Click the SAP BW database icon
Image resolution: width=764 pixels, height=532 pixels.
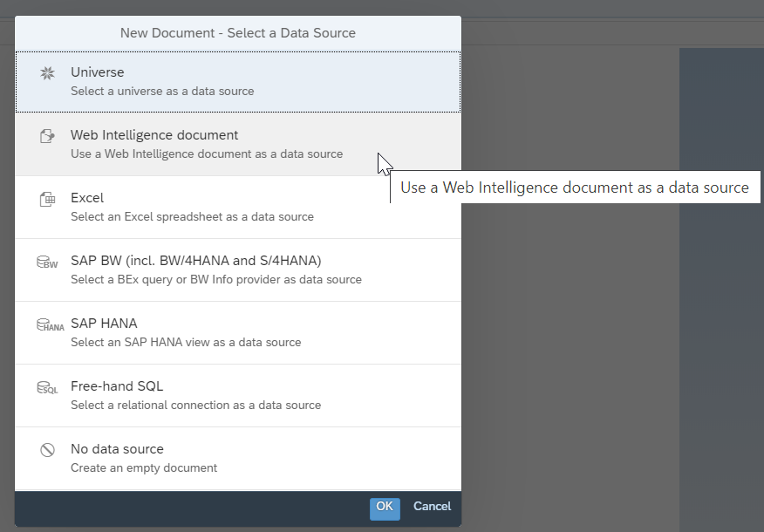tap(48, 261)
